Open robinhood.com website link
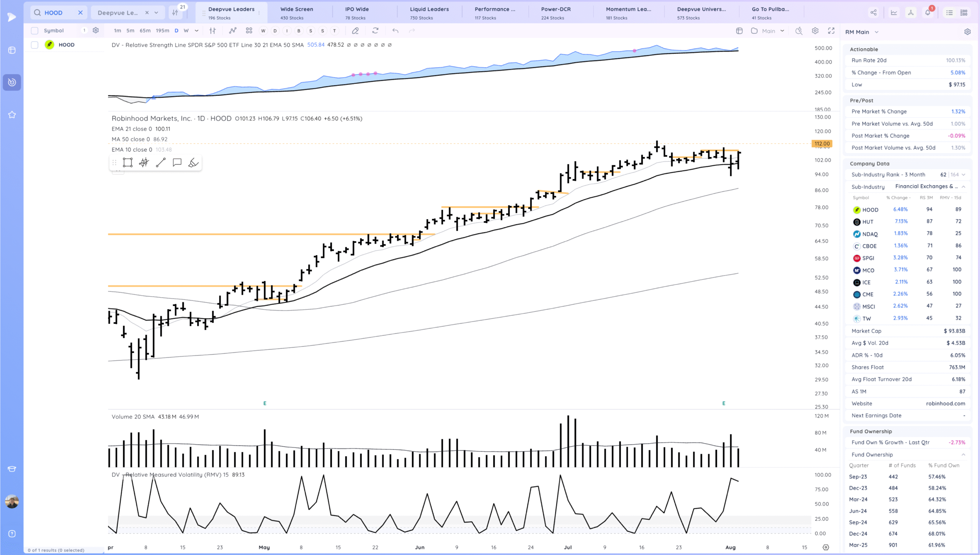This screenshot has width=980, height=555. [x=945, y=403]
